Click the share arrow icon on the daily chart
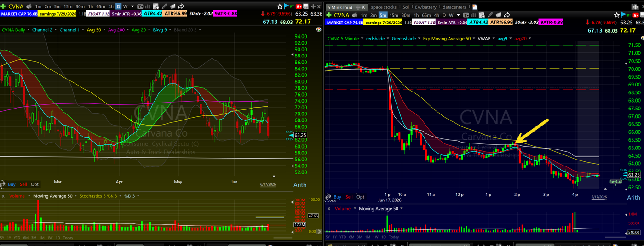644x246 pixels. click(181, 6)
